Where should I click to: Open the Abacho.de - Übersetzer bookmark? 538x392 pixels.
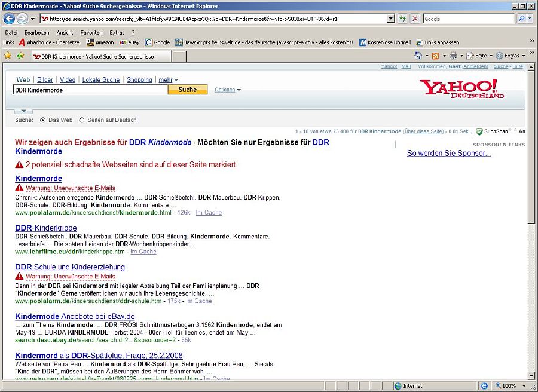pyautogui.click(x=50, y=42)
